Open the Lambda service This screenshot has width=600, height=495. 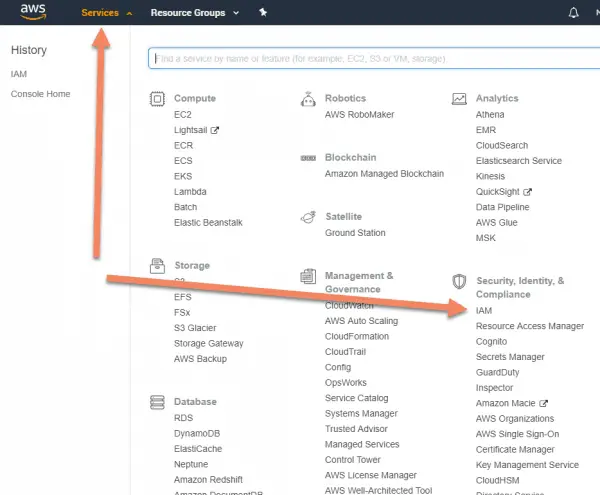(x=190, y=191)
